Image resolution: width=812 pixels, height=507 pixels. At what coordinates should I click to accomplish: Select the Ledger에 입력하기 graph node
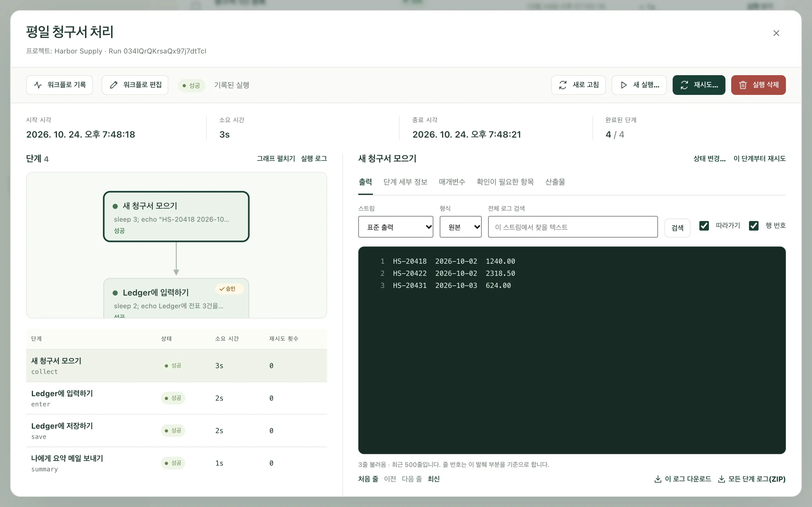pyautogui.click(x=176, y=298)
